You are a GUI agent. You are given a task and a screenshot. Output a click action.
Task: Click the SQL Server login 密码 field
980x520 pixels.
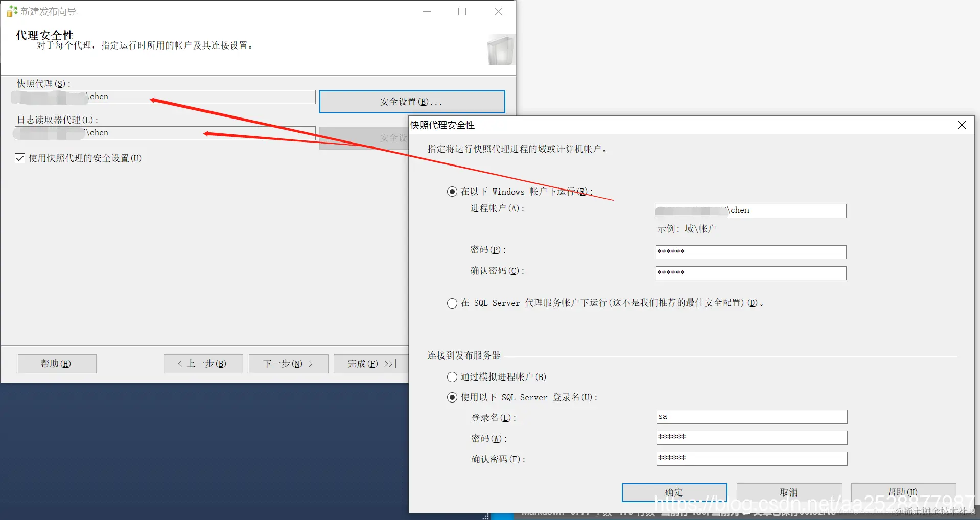point(752,438)
